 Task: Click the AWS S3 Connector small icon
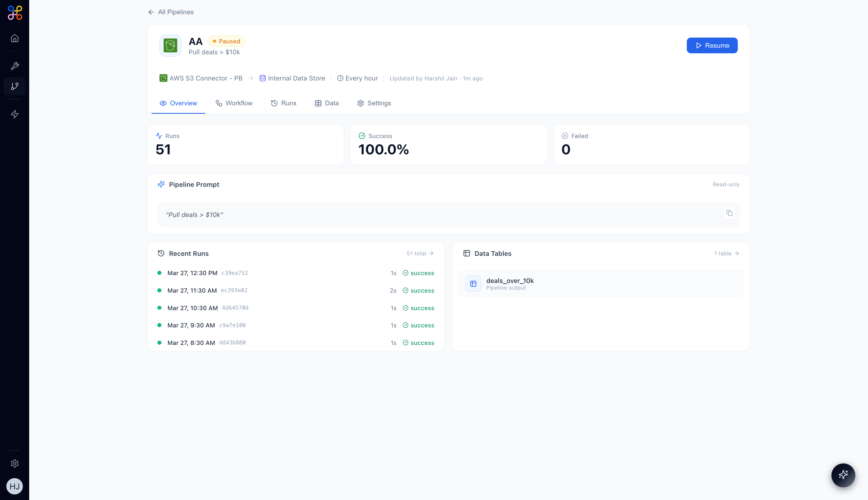[x=163, y=78]
